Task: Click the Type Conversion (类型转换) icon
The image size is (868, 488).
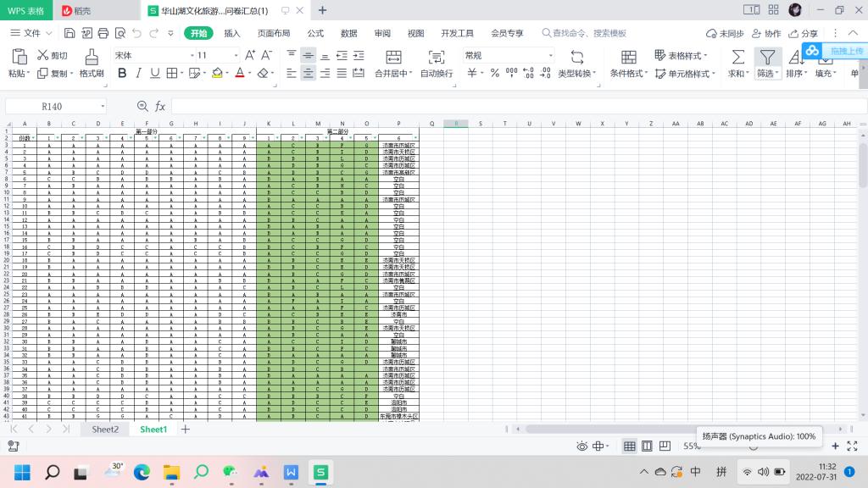Action: click(x=577, y=57)
